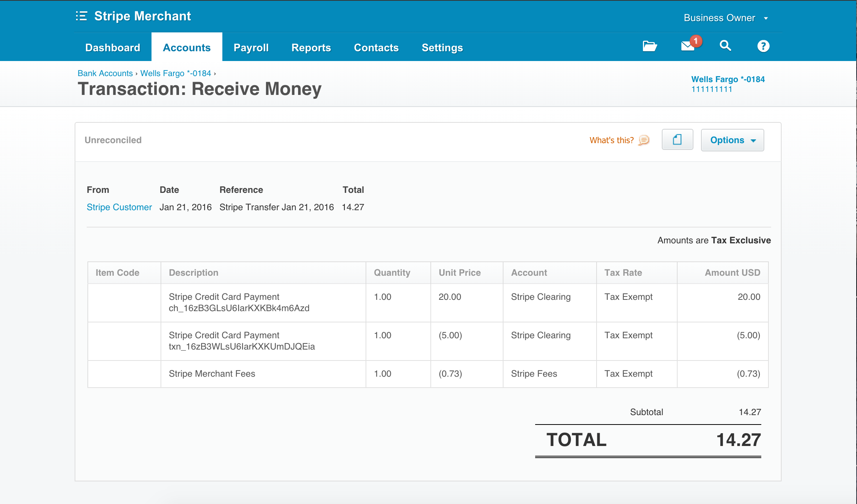
Task: Open the Contacts menu item
Action: 376,47
